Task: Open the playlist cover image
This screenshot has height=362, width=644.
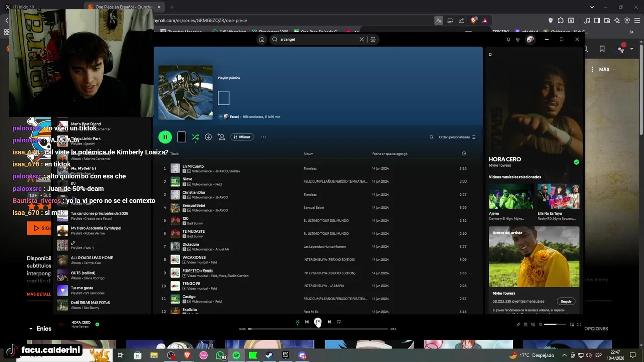Action: [x=186, y=93]
